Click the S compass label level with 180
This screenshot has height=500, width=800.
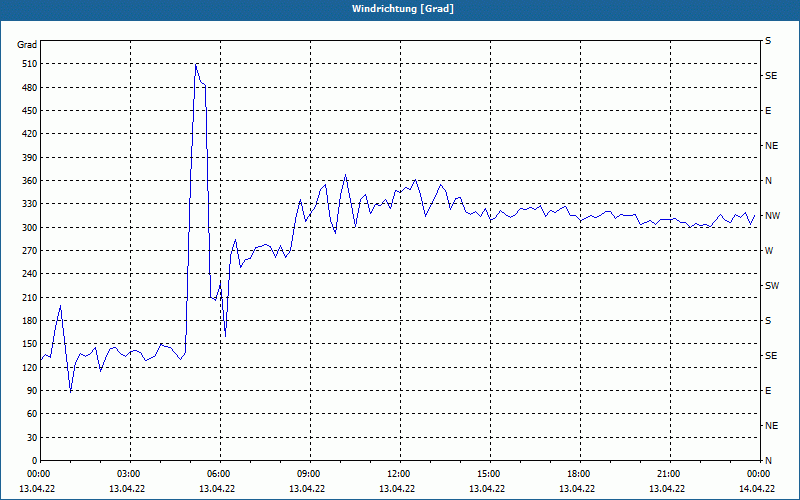pyautogui.click(x=768, y=321)
